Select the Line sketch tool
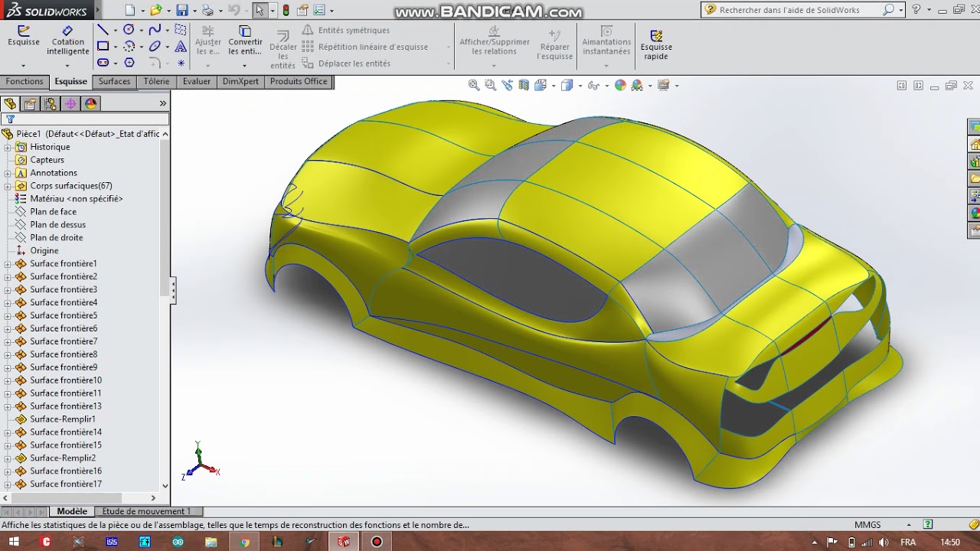 tap(103, 30)
